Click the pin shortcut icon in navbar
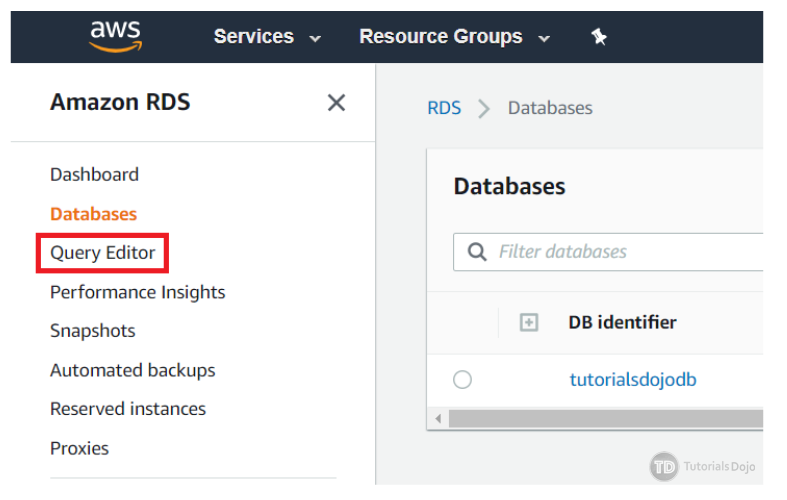 pyautogui.click(x=598, y=37)
